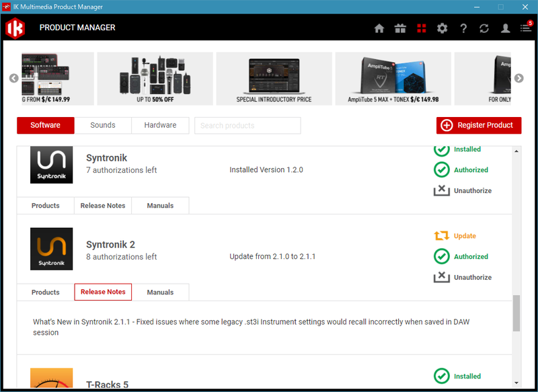
Task: Switch to the Sounds tab
Action: click(x=103, y=125)
